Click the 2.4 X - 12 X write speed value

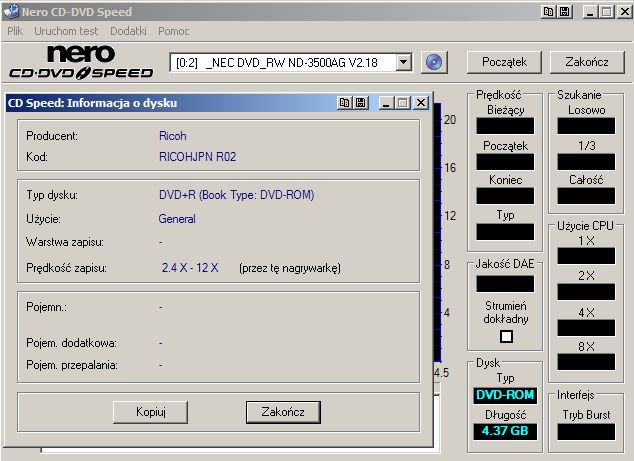(190, 268)
